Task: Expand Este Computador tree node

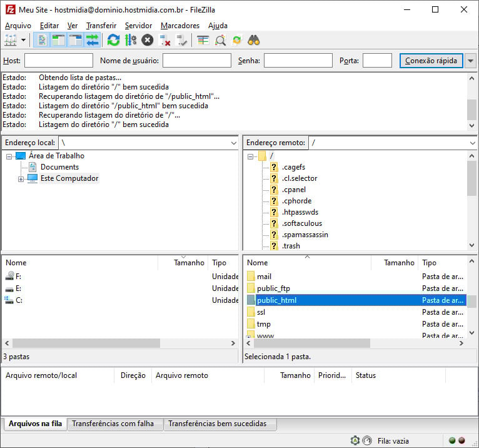Action: (x=21, y=179)
